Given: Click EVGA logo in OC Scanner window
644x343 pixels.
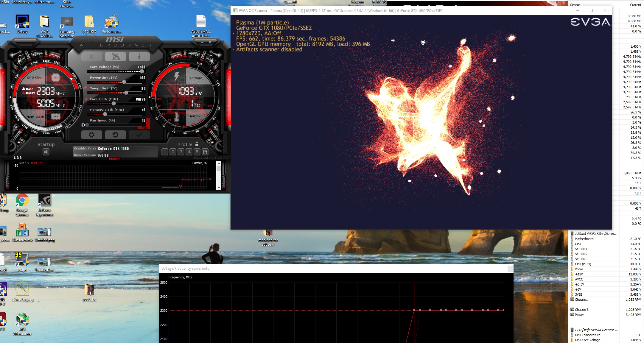Looking at the screenshot, I should [590, 22].
